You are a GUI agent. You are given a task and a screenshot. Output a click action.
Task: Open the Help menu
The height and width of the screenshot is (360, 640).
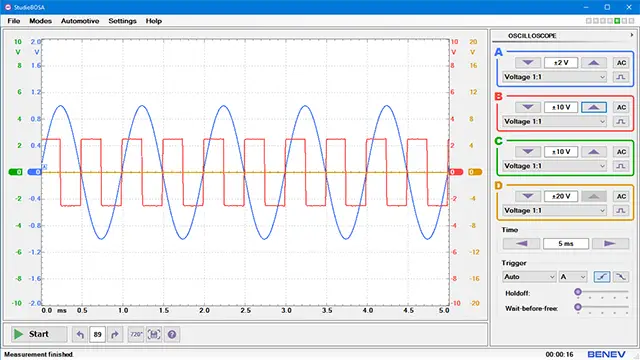point(154,21)
